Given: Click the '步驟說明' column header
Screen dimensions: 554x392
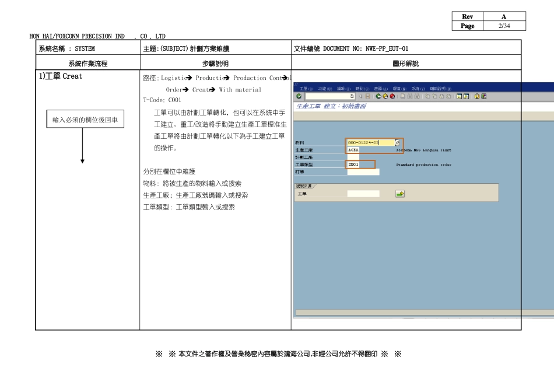Looking at the screenshot, I should click(x=215, y=63).
